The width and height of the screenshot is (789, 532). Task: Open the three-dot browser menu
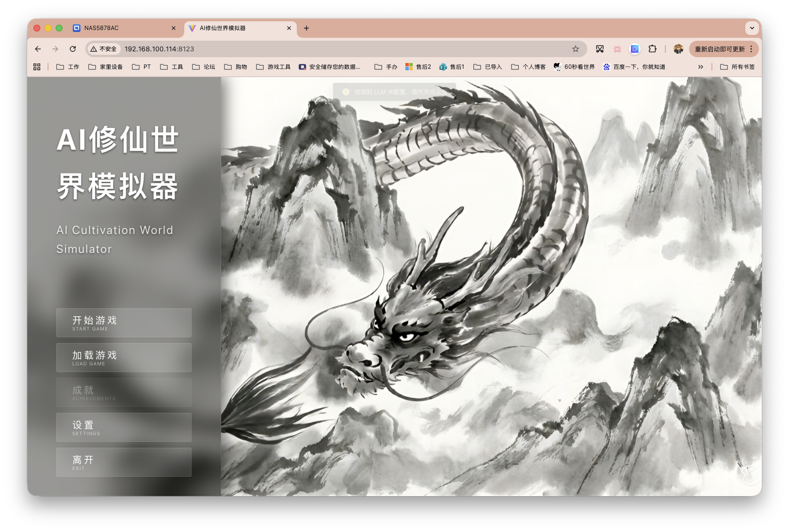click(751, 49)
